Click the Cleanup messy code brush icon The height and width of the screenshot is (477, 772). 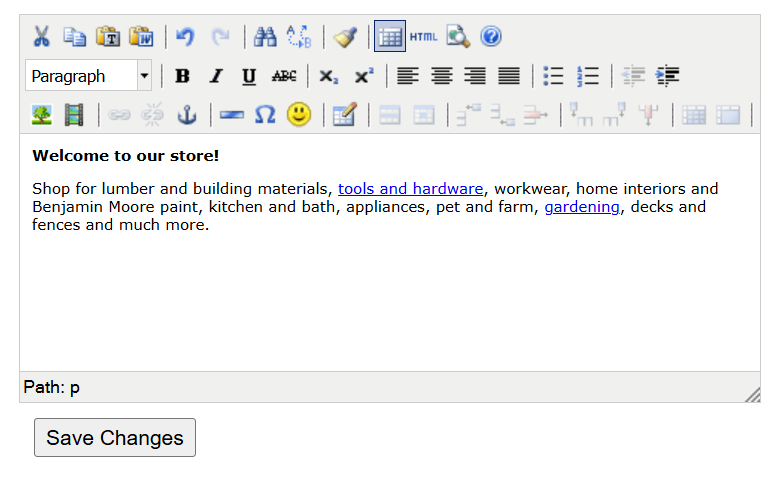tap(345, 37)
